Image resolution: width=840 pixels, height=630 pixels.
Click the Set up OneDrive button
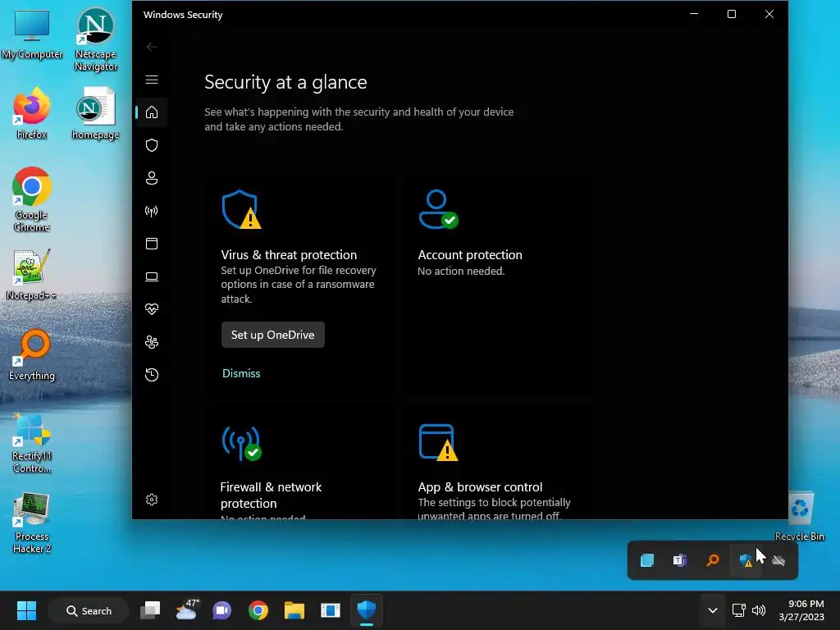point(272,335)
